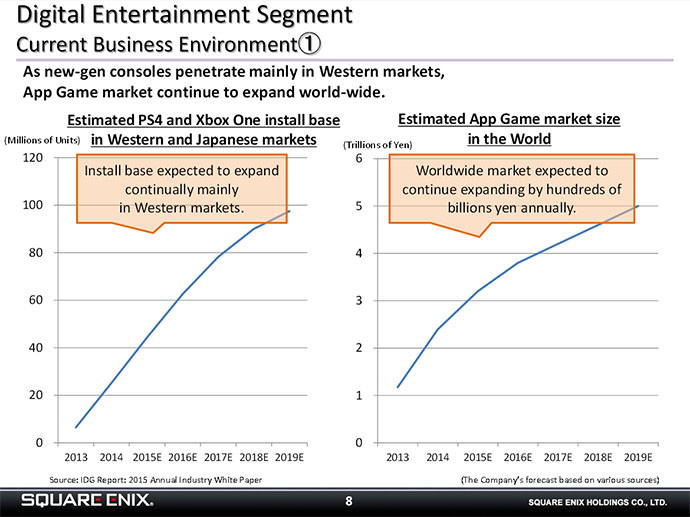Image resolution: width=690 pixels, height=517 pixels.
Task: Click the "1" y-axis label of the App Game chart
Action: point(359,396)
